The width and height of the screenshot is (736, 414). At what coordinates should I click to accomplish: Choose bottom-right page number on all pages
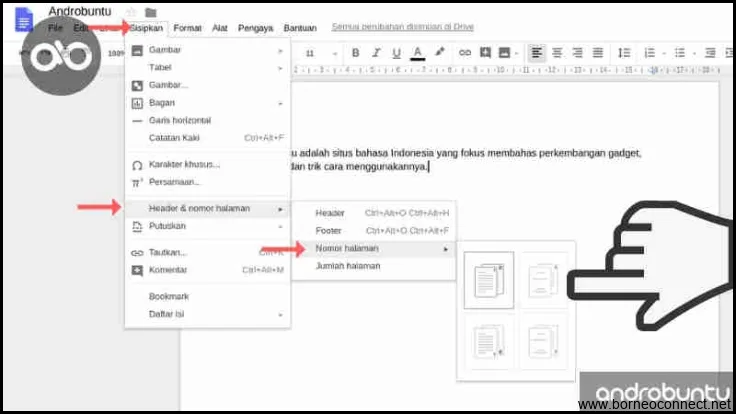(x=489, y=342)
